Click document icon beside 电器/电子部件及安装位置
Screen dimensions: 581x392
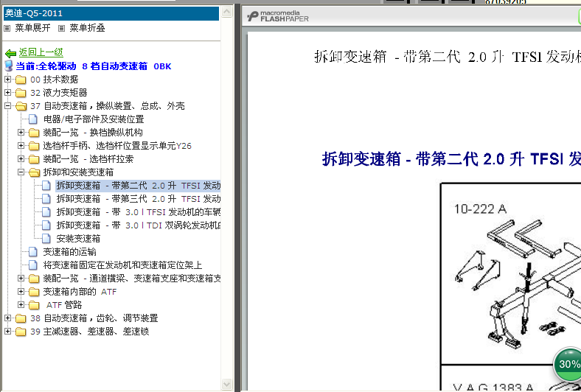[33, 119]
